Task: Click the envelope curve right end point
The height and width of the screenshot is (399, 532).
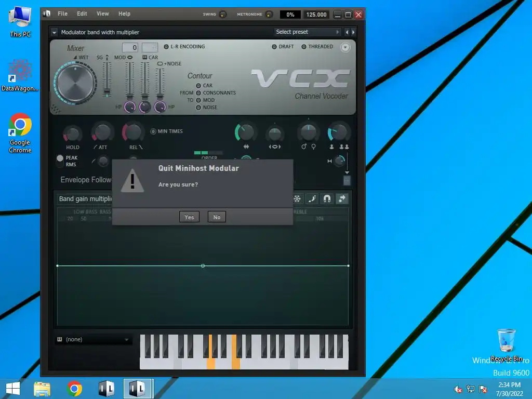Action: (x=349, y=265)
